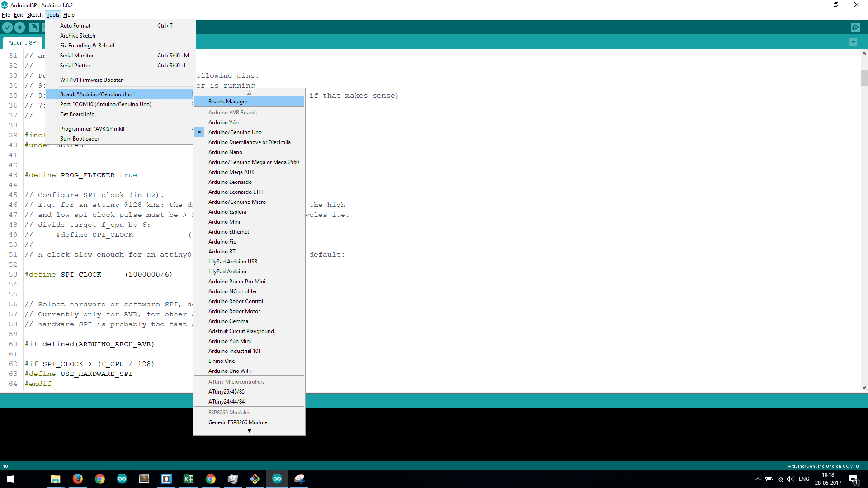Open the Edit menu
The image size is (868, 488).
pos(19,15)
